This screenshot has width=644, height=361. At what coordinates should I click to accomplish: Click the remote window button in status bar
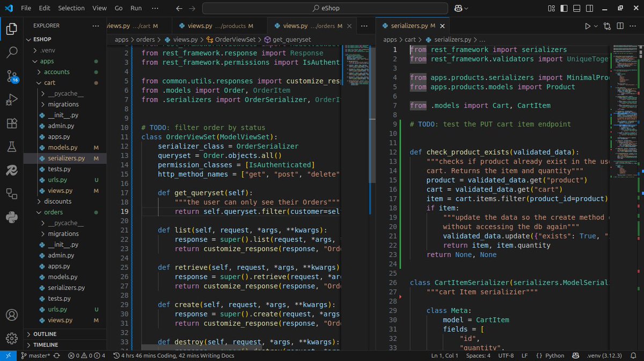(8, 356)
